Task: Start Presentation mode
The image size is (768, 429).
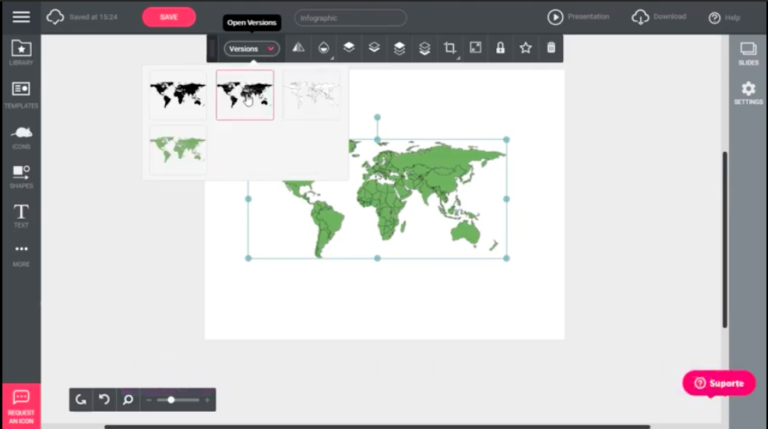Action: 578,17
